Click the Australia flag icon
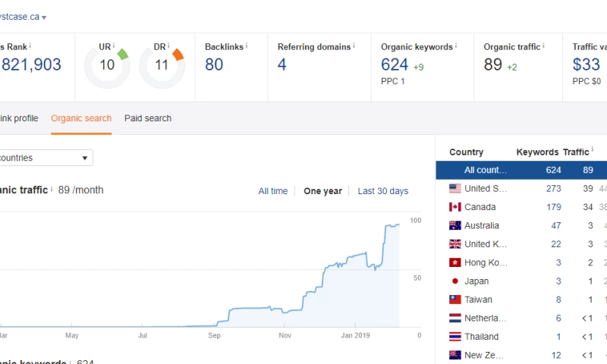607x364 pixels. click(x=455, y=225)
